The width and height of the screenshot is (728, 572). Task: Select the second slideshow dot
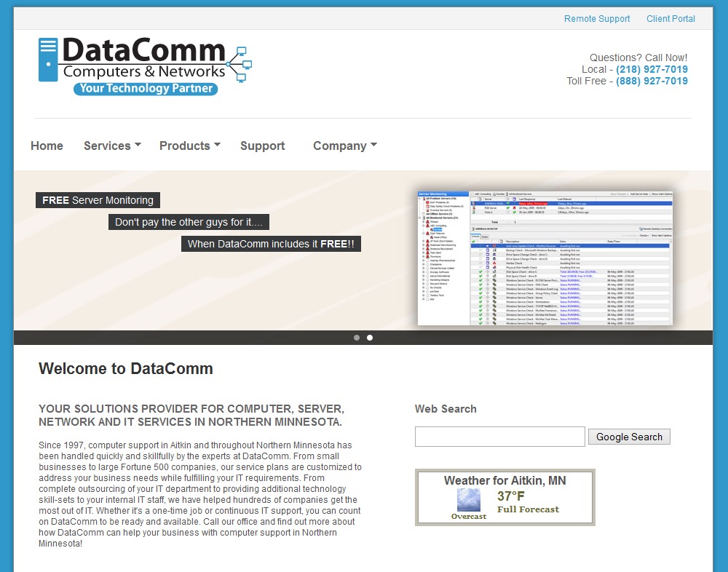tap(370, 338)
